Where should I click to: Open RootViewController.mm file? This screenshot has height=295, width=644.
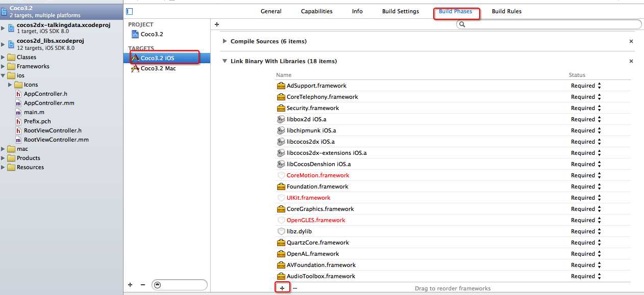pyautogui.click(x=52, y=140)
